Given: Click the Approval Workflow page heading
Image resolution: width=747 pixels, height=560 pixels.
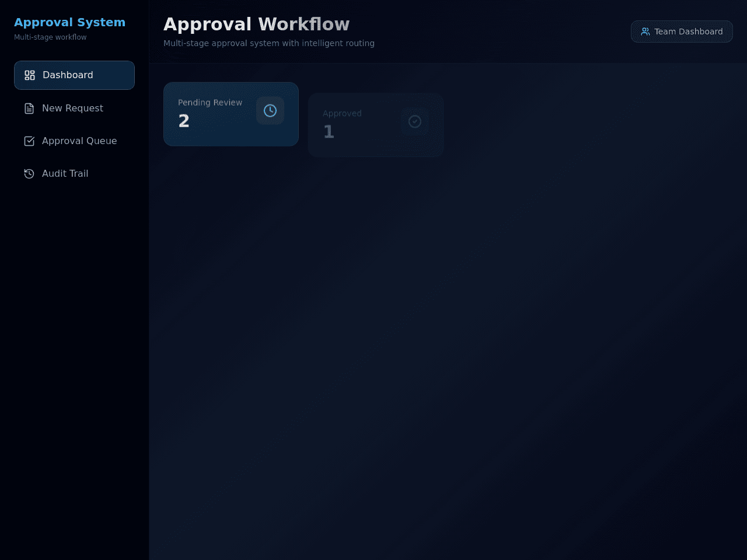Looking at the screenshot, I should 257,24.
